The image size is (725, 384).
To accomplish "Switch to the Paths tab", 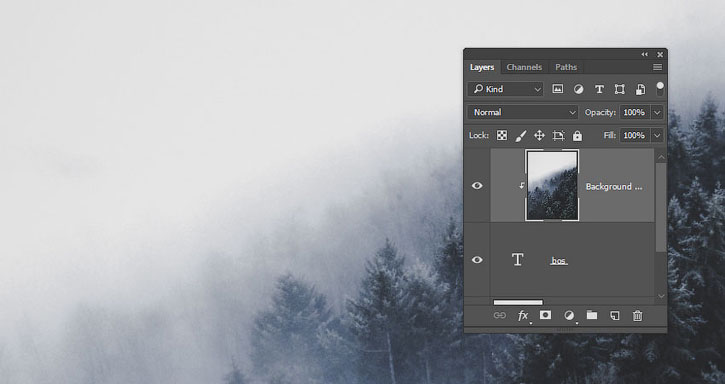I will (x=566, y=67).
